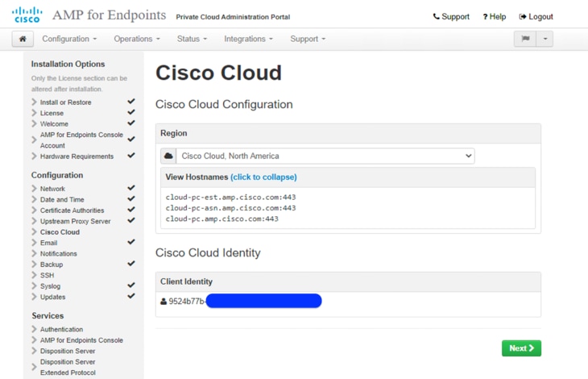
Task: Click the phone icon next to Support
Action: pyautogui.click(x=436, y=16)
